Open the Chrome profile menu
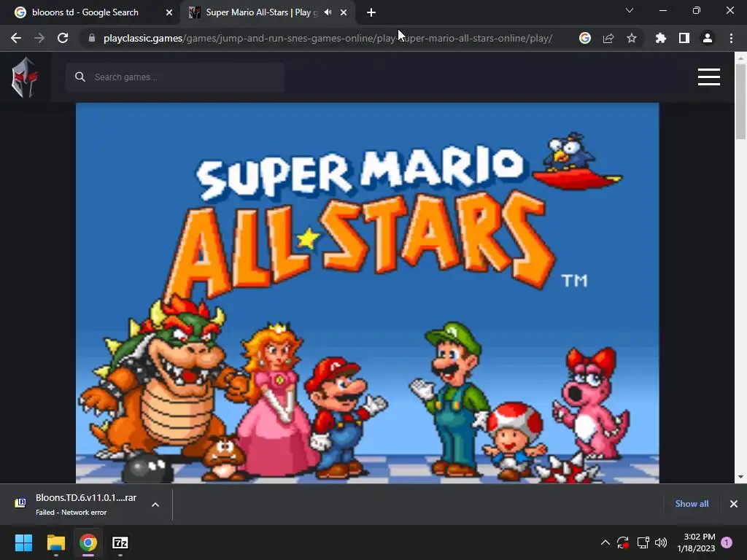Screen dimensions: 747x560 pyautogui.click(x=708, y=38)
